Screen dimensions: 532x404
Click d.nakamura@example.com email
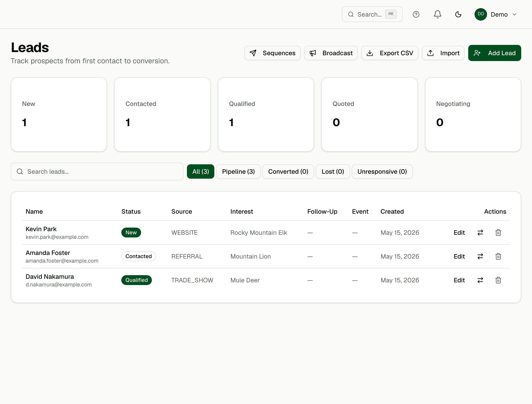58,285
